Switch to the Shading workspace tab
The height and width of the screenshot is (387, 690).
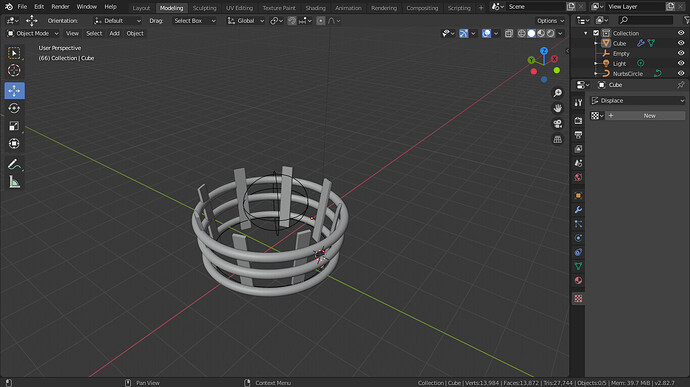pyautogui.click(x=316, y=8)
